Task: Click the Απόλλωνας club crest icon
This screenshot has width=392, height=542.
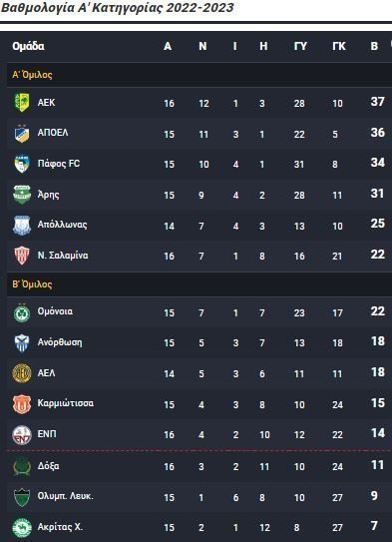Action: point(22,226)
